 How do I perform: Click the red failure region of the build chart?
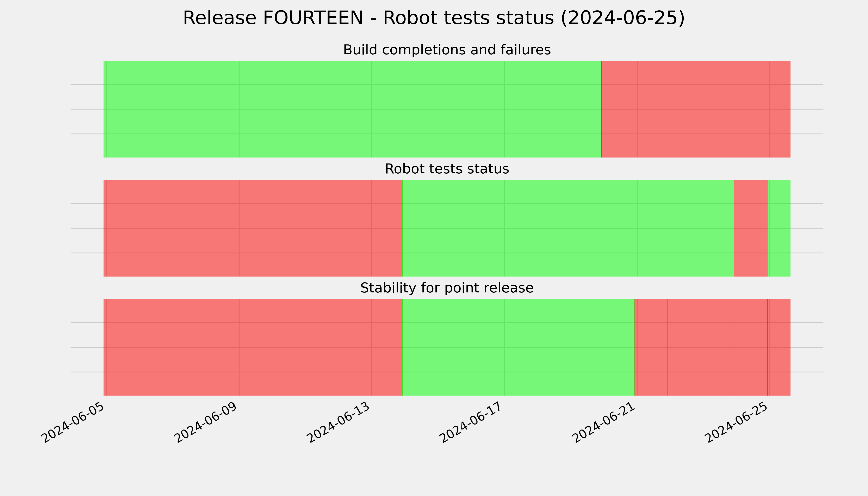pos(696,109)
